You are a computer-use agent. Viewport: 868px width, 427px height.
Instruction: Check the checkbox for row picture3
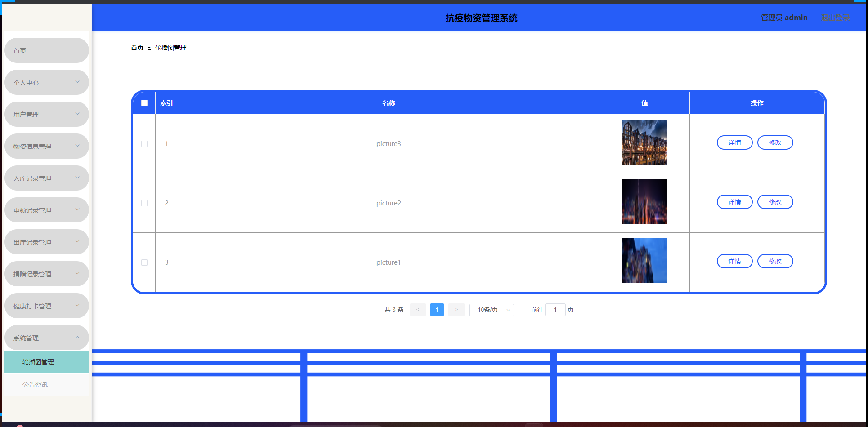[144, 144]
